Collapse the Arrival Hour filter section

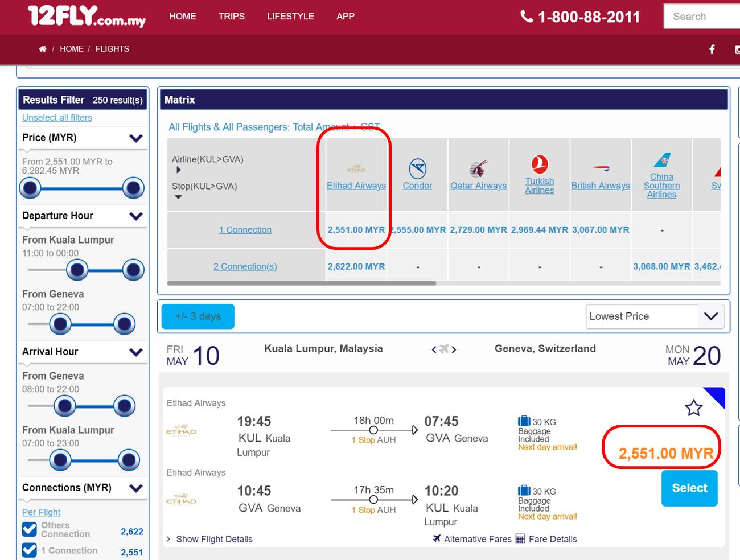click(x=136, y=352)
